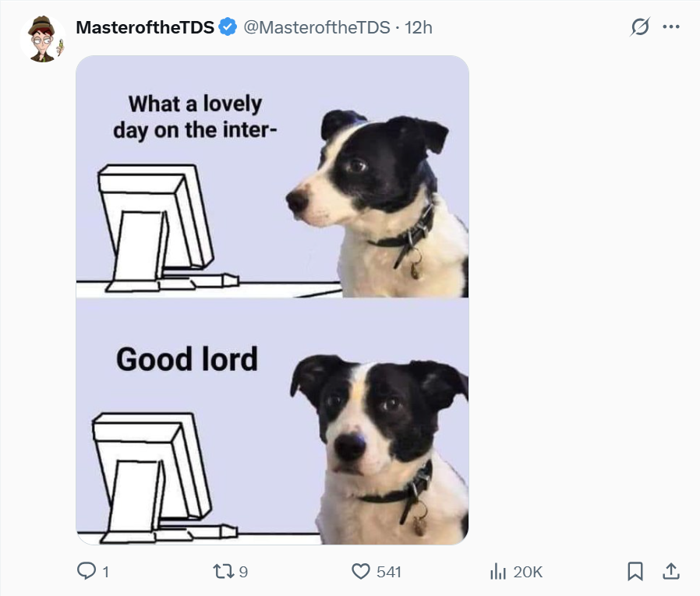This screenshot has width=700, height=596.
Task: Reply to the post via speech bubble
Action: point(86,572)
